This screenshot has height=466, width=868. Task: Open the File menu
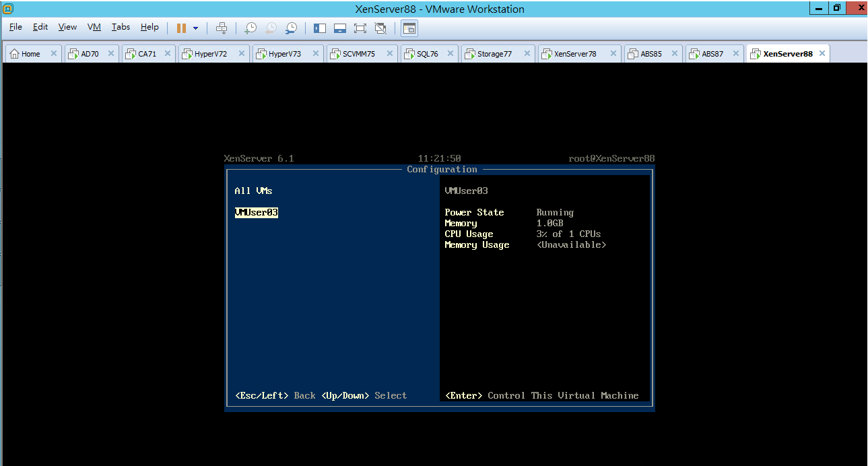(x=15, y=27)
